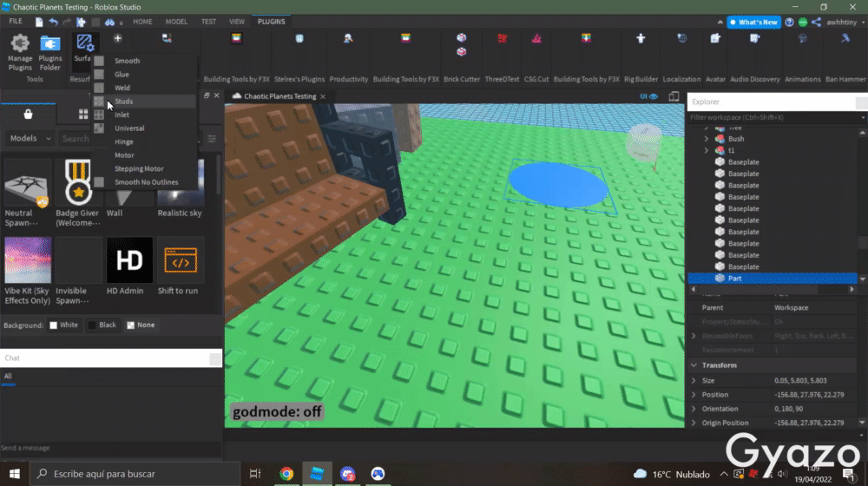Choose Smooth surface type

tap(144, 61)
